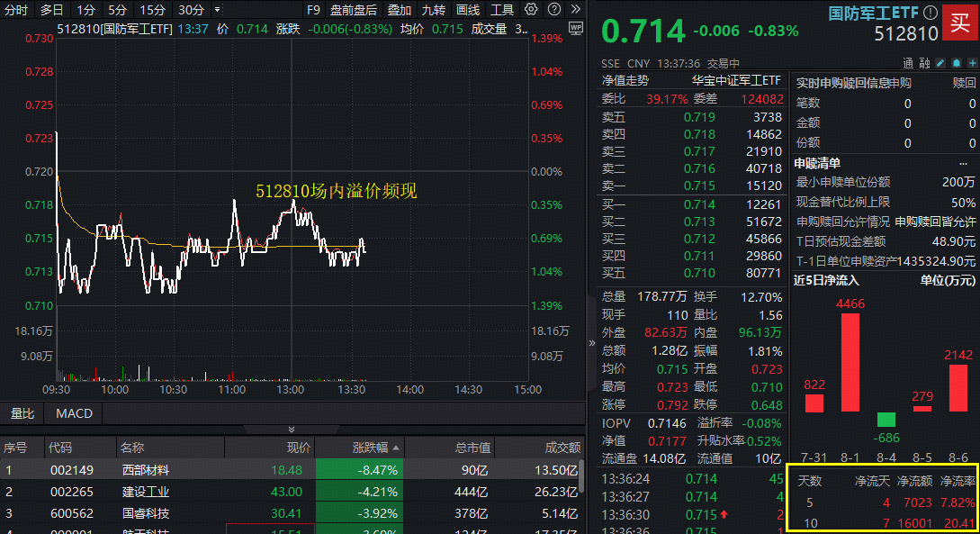
Task: Open the settings gear in the top toolbar
Action: [531, 10]
